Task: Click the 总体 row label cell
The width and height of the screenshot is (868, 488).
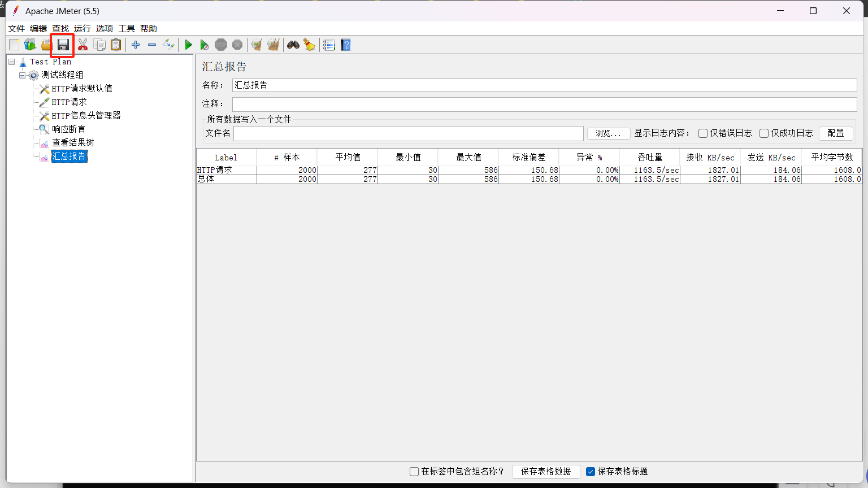Action: click(227, 179)
